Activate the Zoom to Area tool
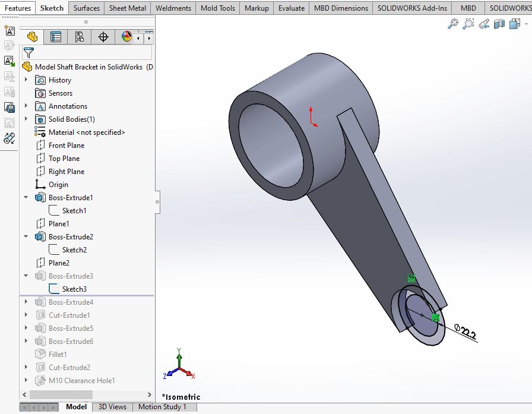The width and height of the screenshot is (532, 414). click(x=468, y=24)
